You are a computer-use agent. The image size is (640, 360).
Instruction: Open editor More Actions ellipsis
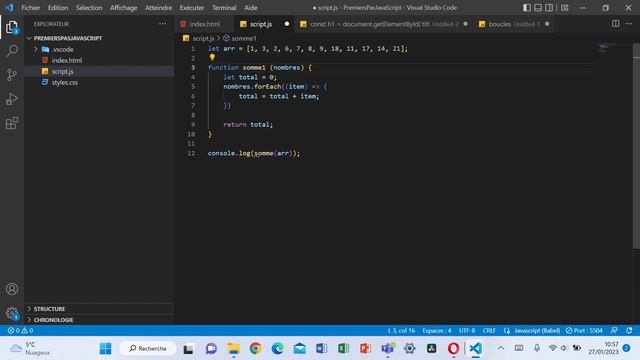[629, 24]
